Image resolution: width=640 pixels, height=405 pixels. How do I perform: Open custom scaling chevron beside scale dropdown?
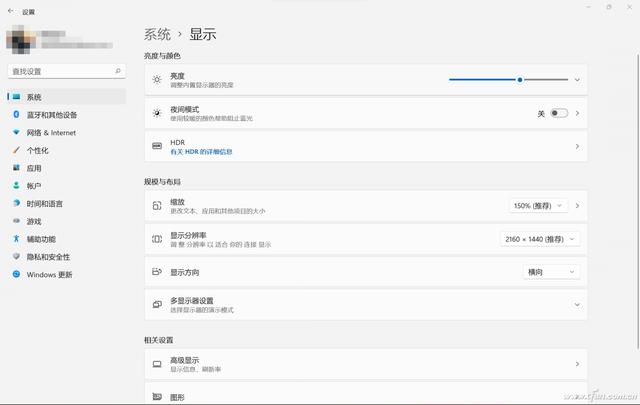click(x=577, y=206)
